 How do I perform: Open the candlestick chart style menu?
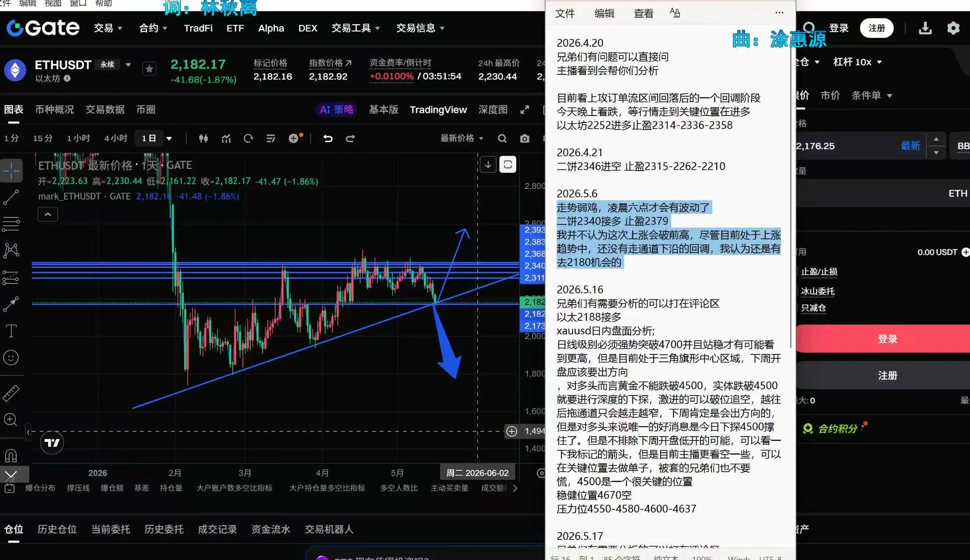[x=203, y=139]
